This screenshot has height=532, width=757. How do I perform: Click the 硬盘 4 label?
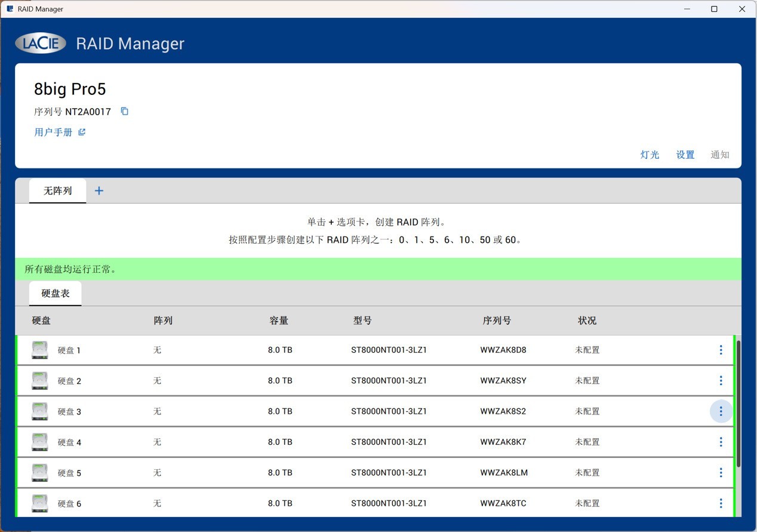pyautogui.click(x=69, y=442)
